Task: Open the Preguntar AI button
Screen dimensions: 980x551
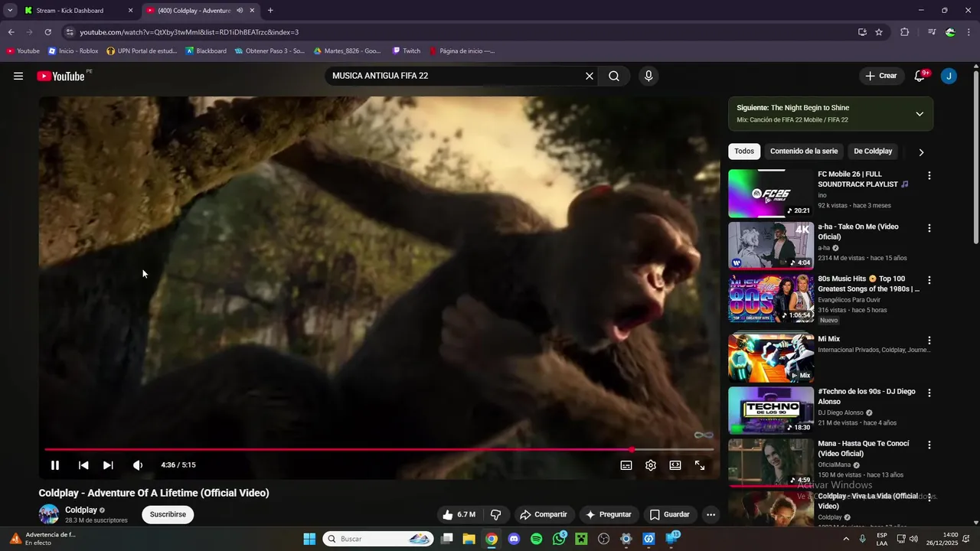Action: [609, 514]
